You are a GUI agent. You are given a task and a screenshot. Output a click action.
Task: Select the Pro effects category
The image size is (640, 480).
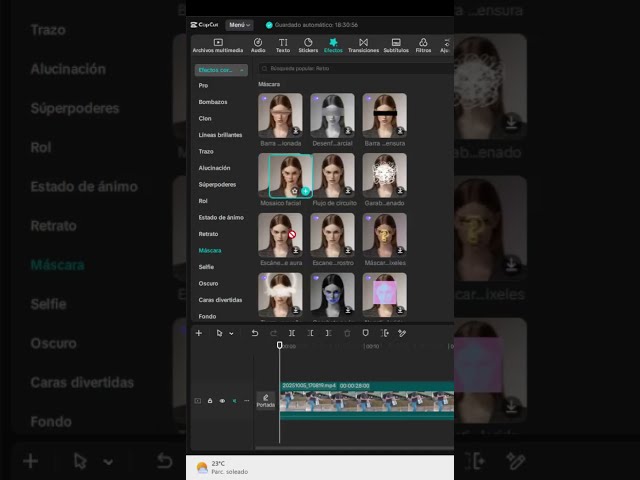[203, 85]
